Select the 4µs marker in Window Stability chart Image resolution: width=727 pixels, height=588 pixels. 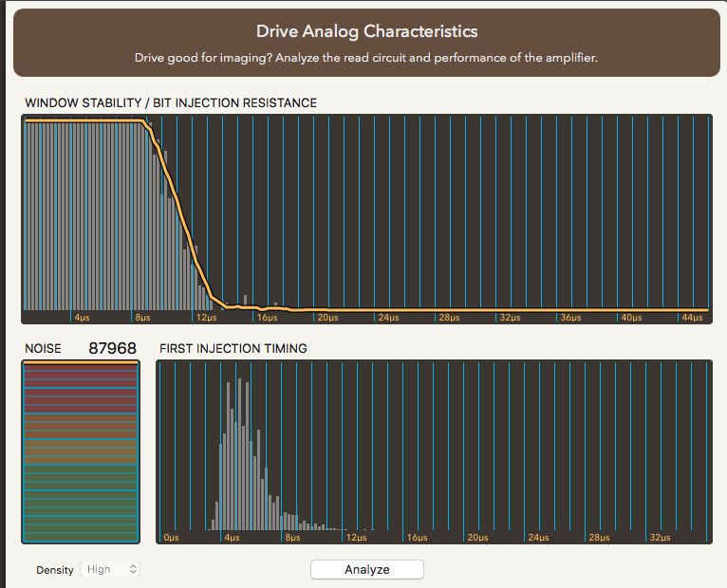pyautogui.click(x=83, y=318)
